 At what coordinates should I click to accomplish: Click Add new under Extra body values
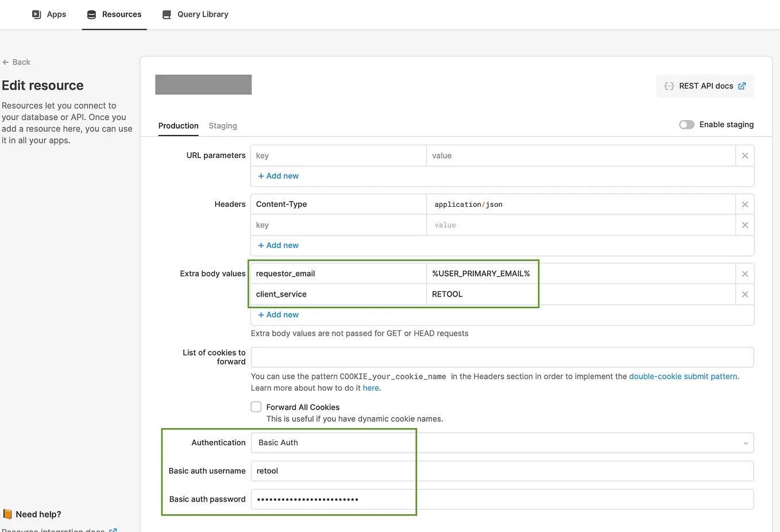tap(278, 314)
